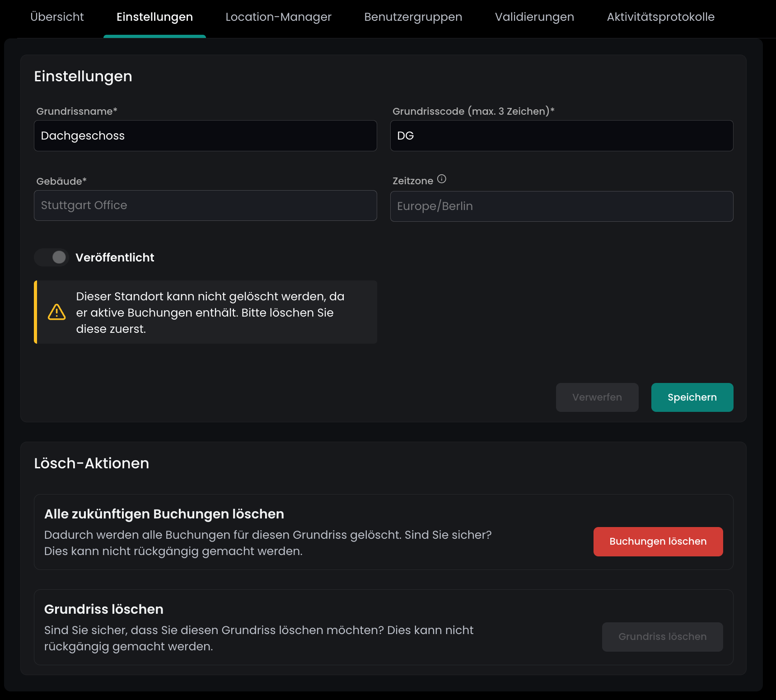Go to the Benutzergruppen tab
Viewport: 776px width, 700px height.
[413, 17]
